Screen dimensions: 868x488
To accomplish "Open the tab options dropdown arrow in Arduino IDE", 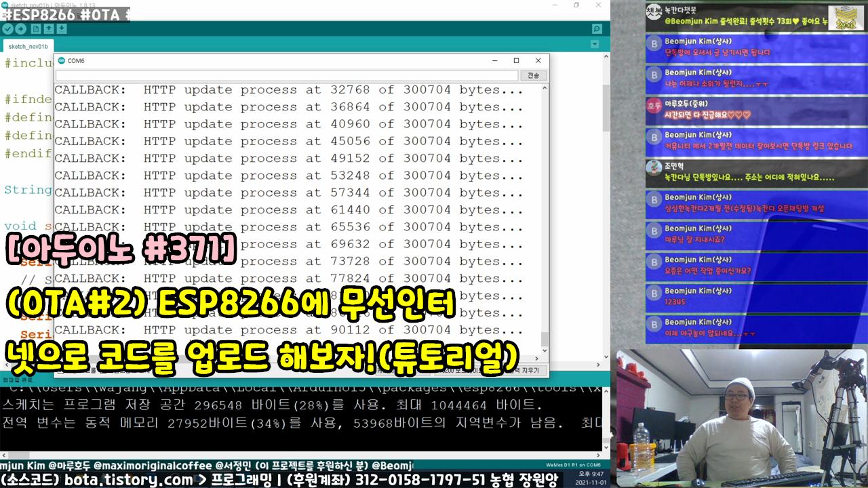I will (x=595, y=45).
